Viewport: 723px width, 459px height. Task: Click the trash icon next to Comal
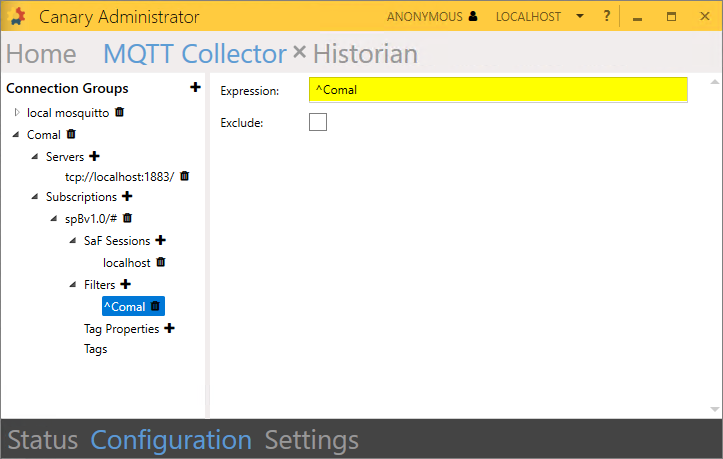click(x=71, y=134)
